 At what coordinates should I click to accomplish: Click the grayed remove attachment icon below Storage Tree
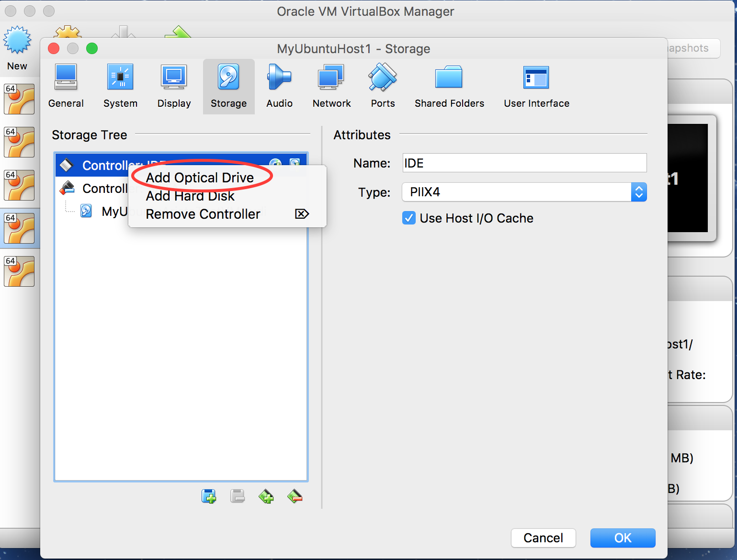point(238,496)
